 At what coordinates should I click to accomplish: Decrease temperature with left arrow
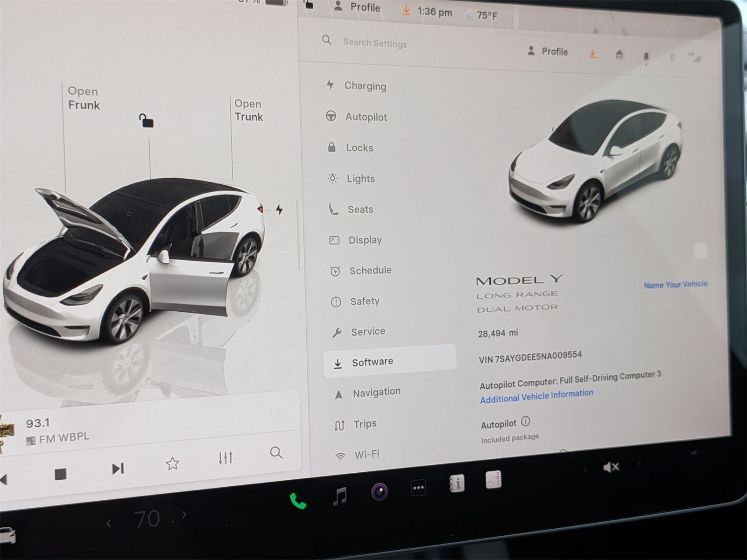(x=109, y=524)
